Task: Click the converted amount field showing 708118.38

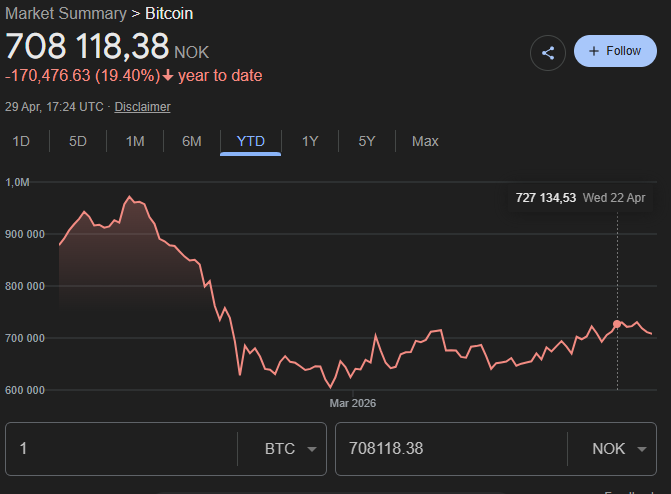Action: (451, 449)
